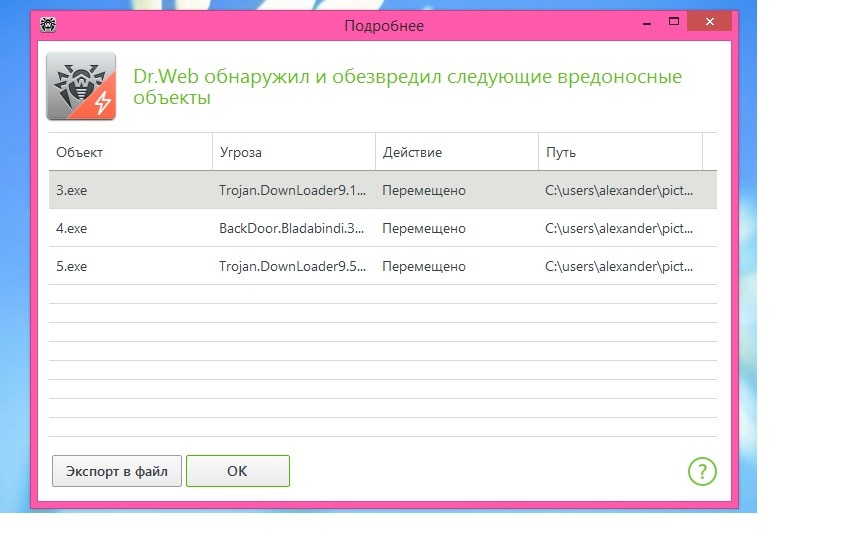Click the large Dr.Web logo with lightning bolt
Screen dimensions: 864x540
click(81, 86)
